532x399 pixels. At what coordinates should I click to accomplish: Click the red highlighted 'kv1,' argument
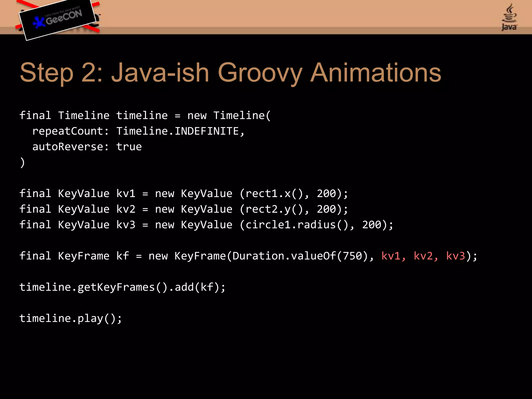tap(393, 256)
